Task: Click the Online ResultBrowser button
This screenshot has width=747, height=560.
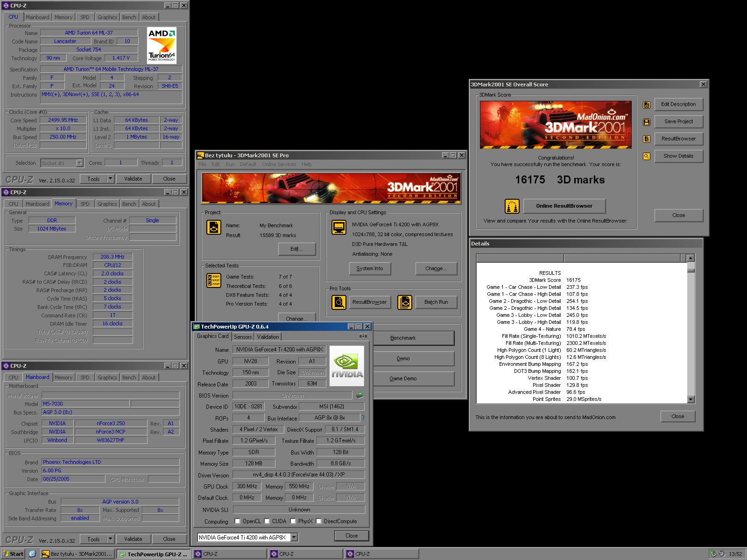Action: pyautogui.click(x=564, y=206)
